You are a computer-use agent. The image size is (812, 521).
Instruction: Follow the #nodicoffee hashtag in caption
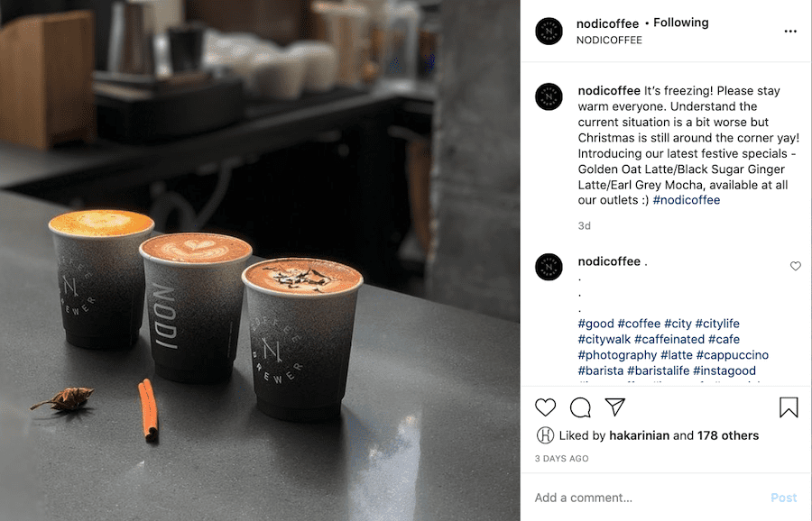pos(687,200)
